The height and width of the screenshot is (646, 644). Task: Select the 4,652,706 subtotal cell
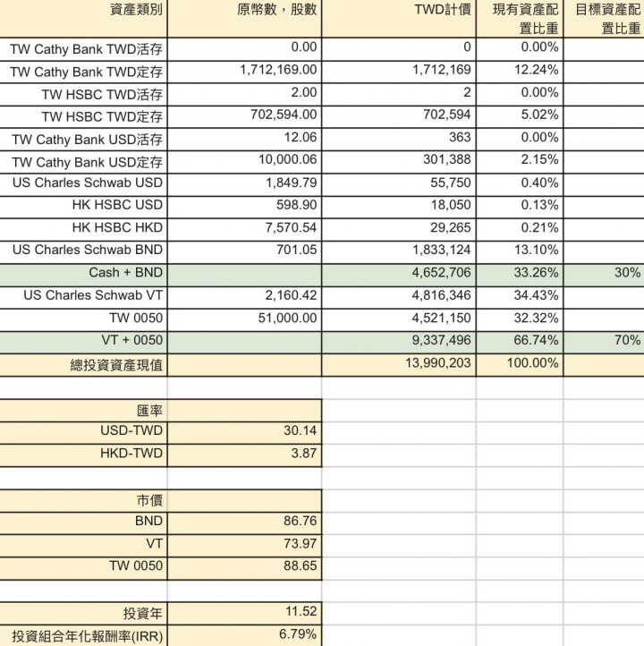point(399,275)
